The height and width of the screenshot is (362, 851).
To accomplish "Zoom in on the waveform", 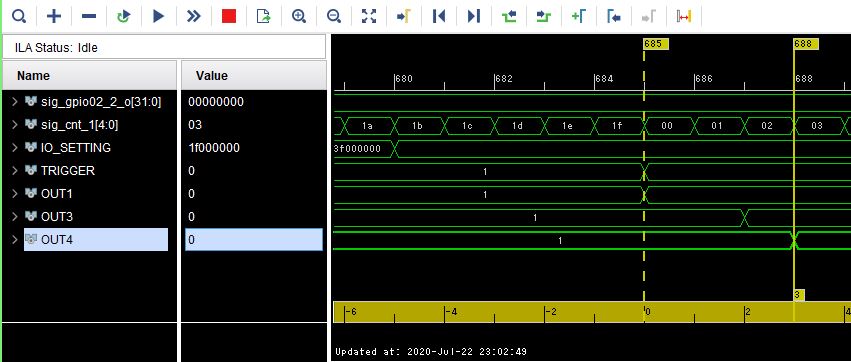I will (x=299, y=16).
